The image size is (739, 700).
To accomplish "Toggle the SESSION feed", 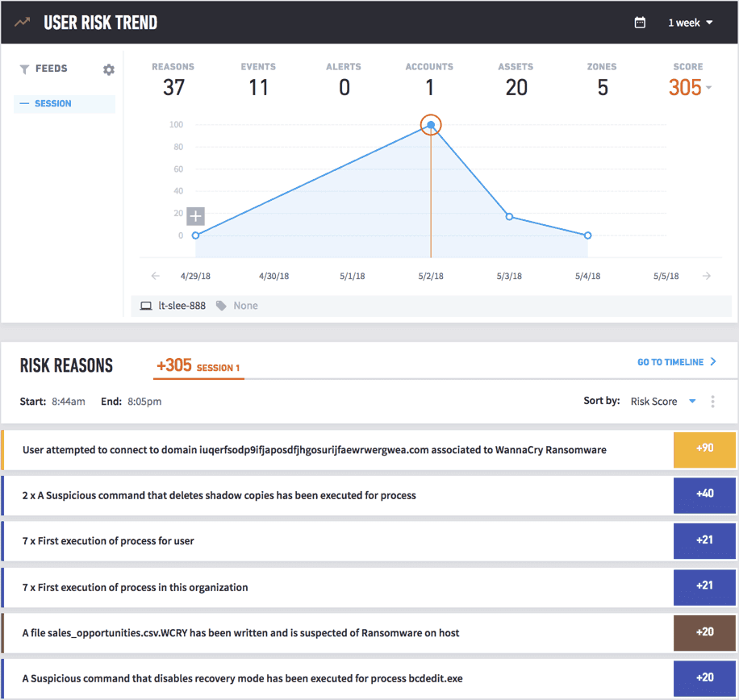I will [65, 104].
